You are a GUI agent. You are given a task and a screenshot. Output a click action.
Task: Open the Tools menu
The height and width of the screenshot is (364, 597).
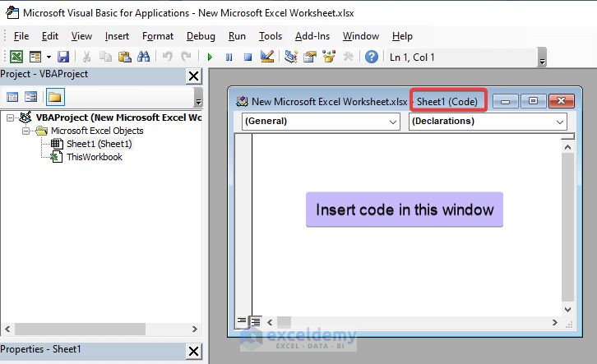point(271,36)
